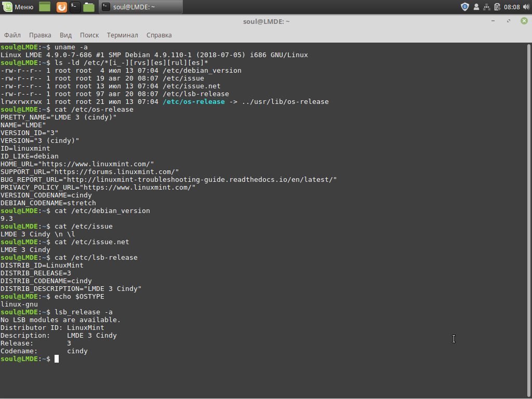Click the /etc/os-release symlink text
Viewport: 532px width, 399px height.
tap(194, 102)
